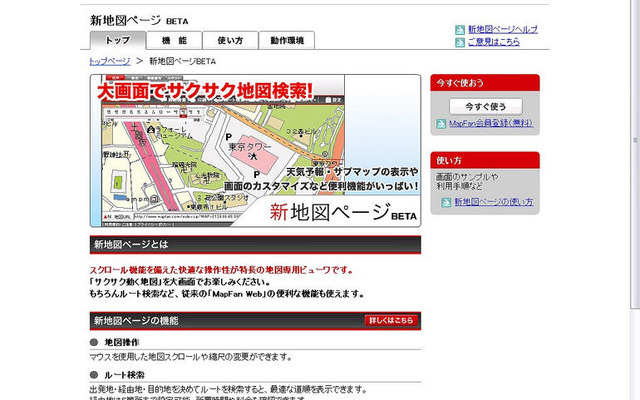The image size is (640, 400).
Task: Click arrow icon beside 新地図ページヘルプ
Action: click(460, 30)
